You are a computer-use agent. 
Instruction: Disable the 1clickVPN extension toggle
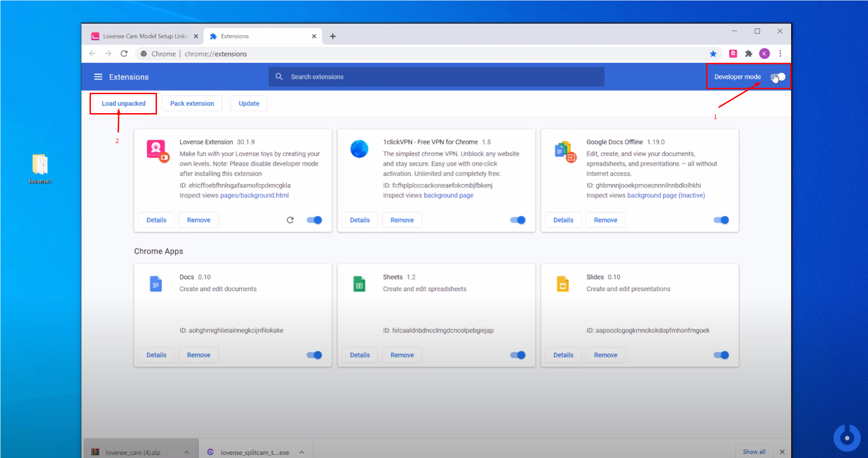518,220
